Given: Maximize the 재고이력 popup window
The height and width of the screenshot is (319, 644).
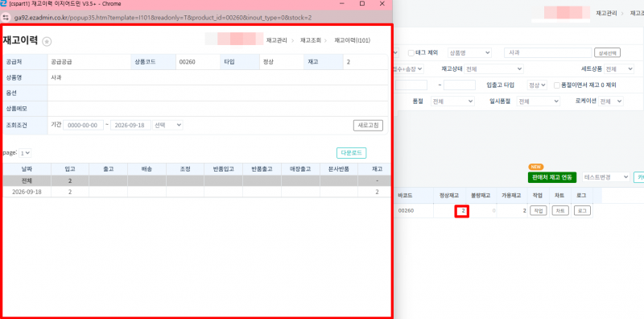Looking at the screenshot, I should tap(361, 4).
